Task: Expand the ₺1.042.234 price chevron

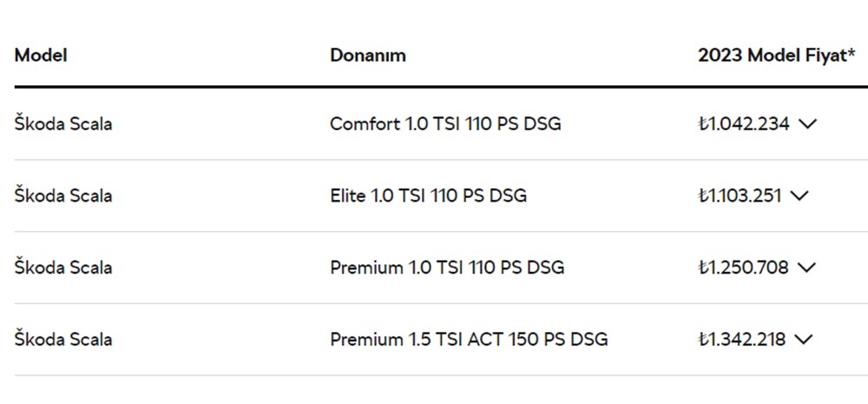Action: [x=807, y=124]
